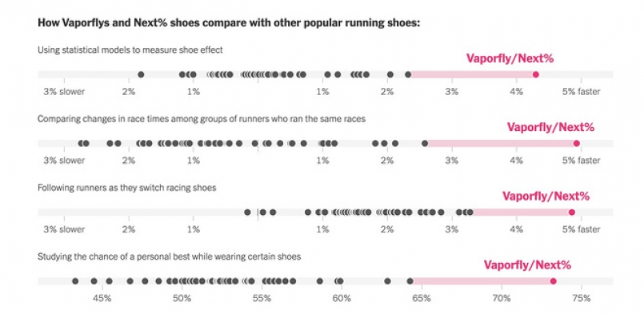Image resolution: width=644 pixels, height=314 pixels.
Task: Select leftmost gray dot in statistical models row
Action: pos(141,74)
